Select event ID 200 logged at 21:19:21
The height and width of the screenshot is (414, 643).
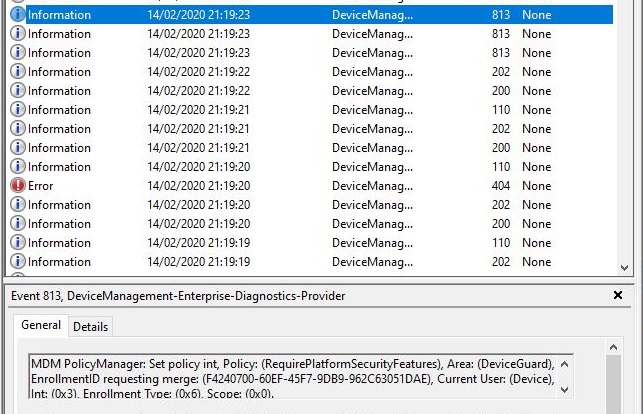click(x=501, y=148)
